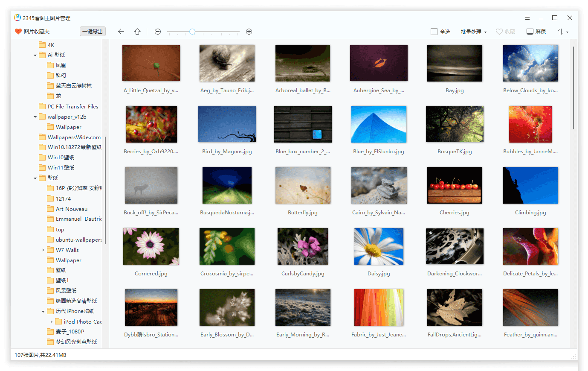Open the picture favorites header

[32, 32]
